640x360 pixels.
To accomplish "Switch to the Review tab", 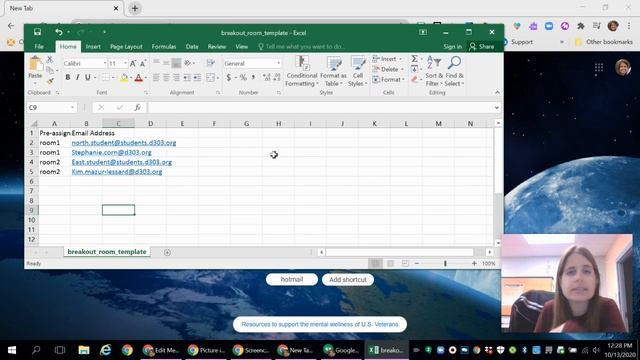I will coord(217,47).
